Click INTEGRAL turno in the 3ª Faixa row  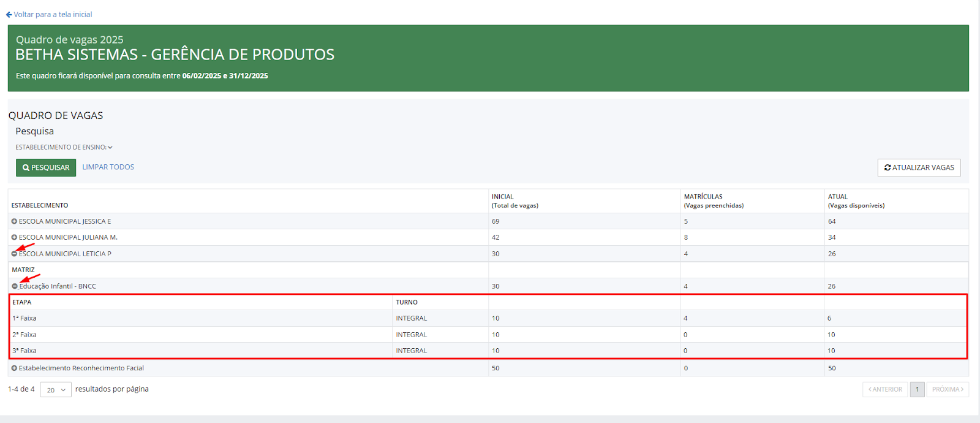(x=412, y=351)
